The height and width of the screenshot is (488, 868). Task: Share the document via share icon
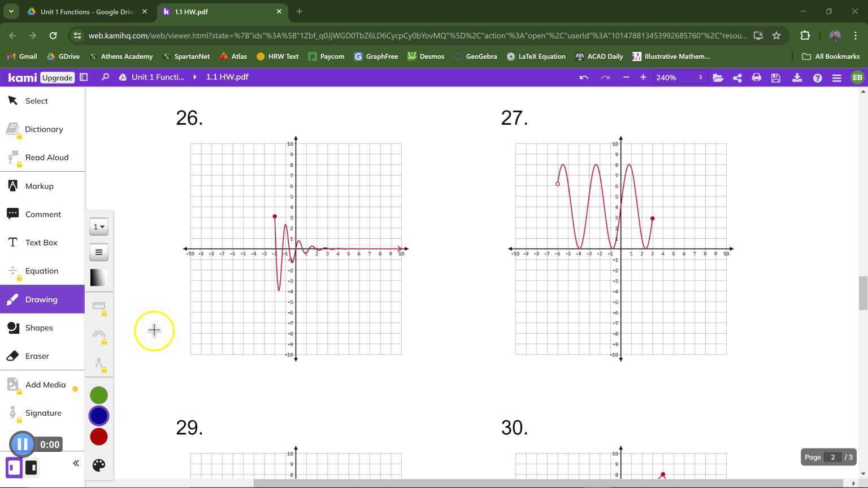(737, 77)
